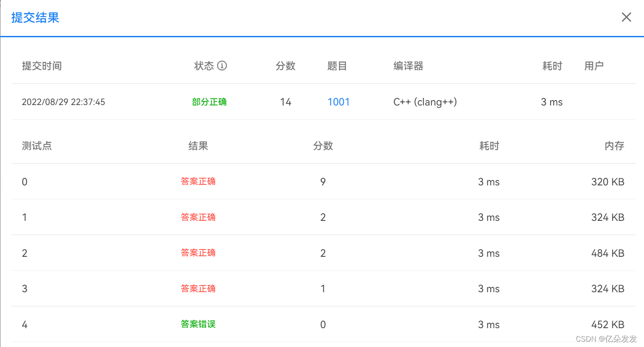This screenshot has width=644, height=347.
Task: Click memory value 320 KB
Action: 608,182
